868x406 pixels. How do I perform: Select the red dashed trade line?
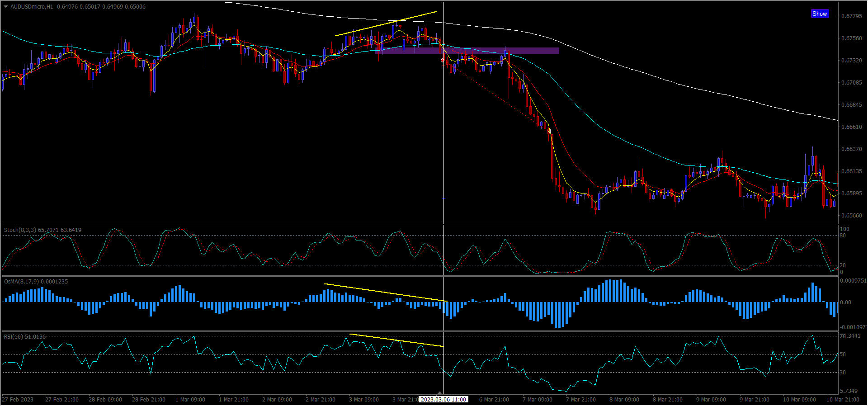pos(497,96)
